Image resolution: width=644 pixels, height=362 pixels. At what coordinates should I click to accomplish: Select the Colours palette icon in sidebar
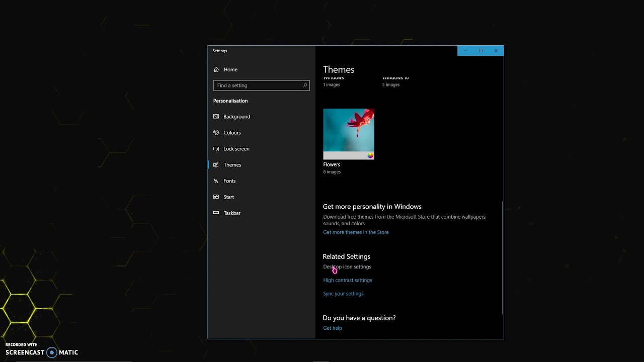coord(216,132)
